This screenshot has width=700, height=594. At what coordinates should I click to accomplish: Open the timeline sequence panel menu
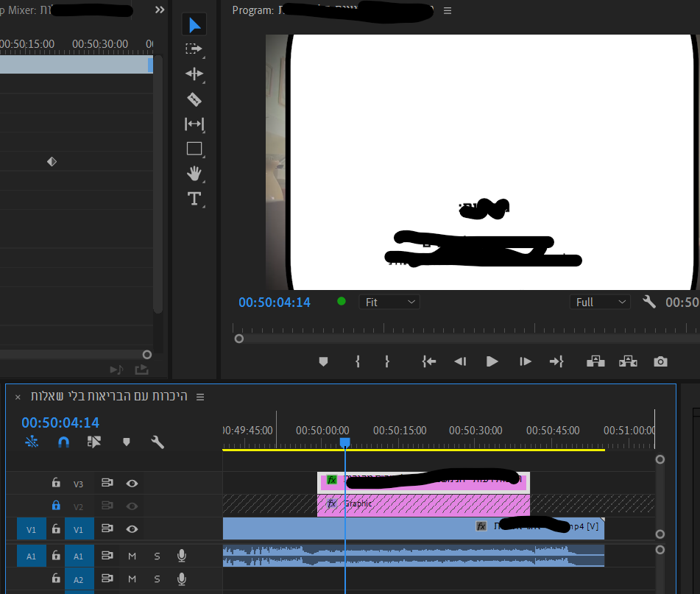coord(199,397)
